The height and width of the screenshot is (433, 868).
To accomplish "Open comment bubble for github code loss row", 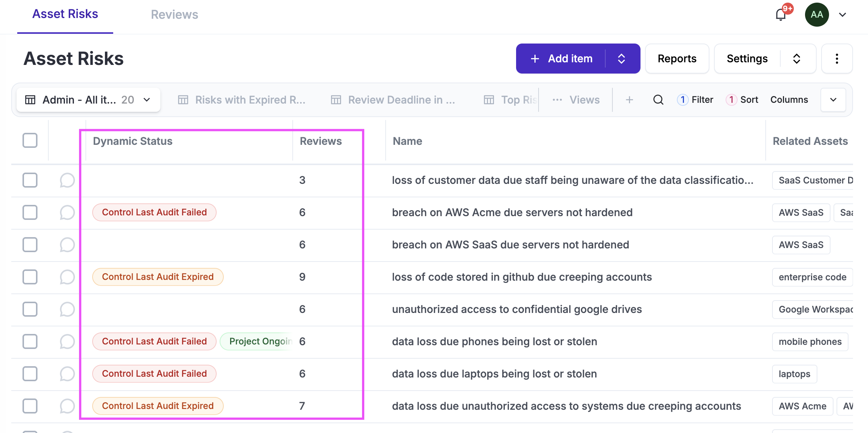I will click(x=67, y=277).
